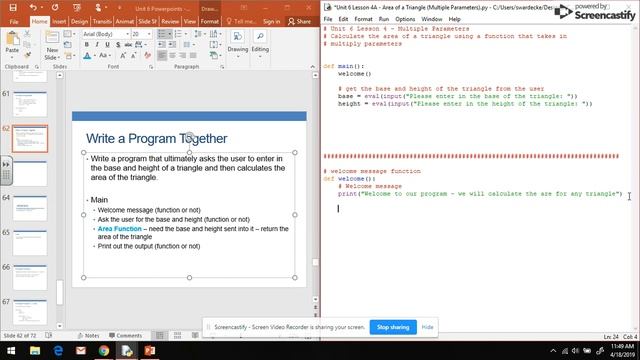Open Change Case Aa dropdown
Viewport: 640px width, 360px height.
104,56
